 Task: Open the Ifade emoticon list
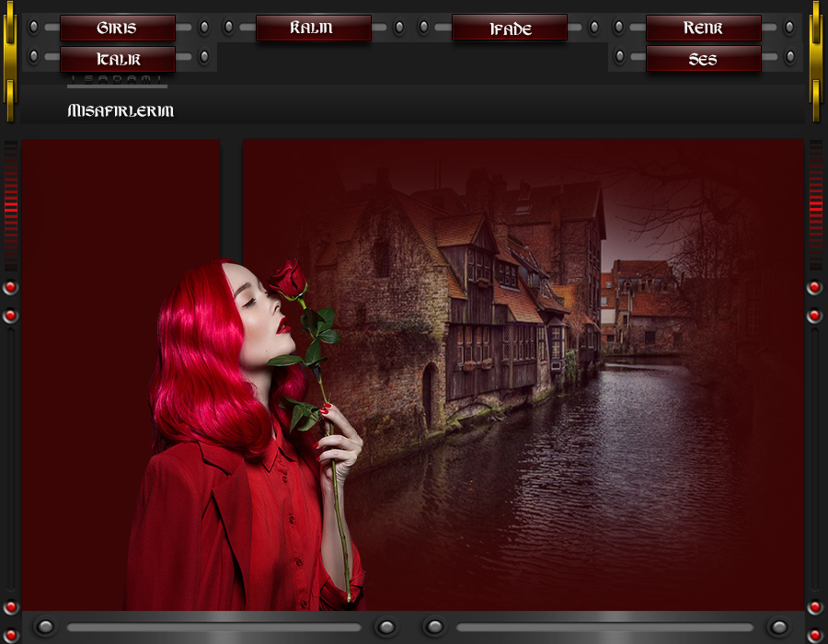[x=509, y=28]
